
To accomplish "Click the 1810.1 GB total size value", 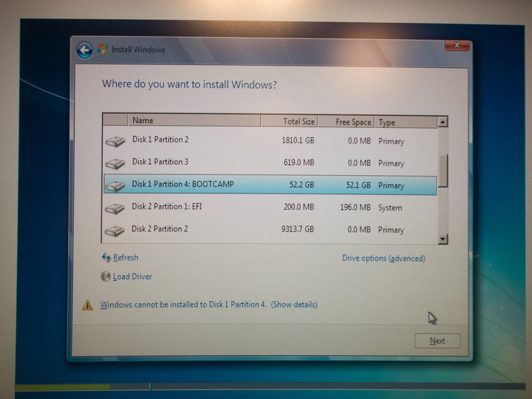I will click(298, 141).
